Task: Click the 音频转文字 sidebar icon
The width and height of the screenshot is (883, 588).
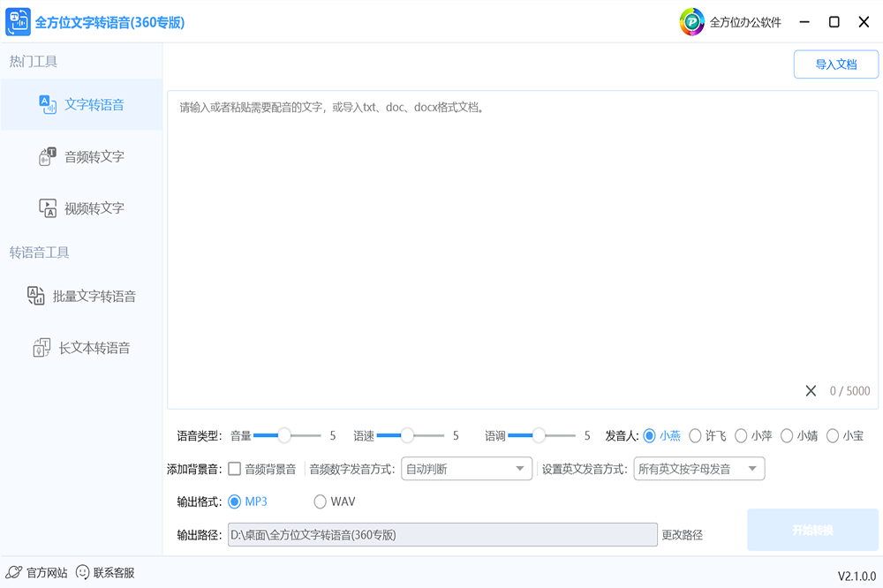Action: tap(48, 156)
